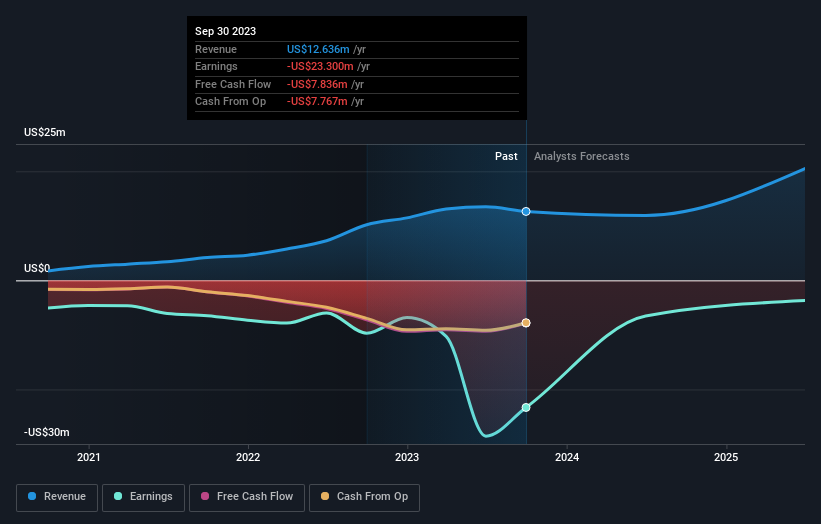Image resolution: width=821 pixels, height=524 pixels.
Task: Click the 2024 x-axis label
Action: (x=567, y=457)
